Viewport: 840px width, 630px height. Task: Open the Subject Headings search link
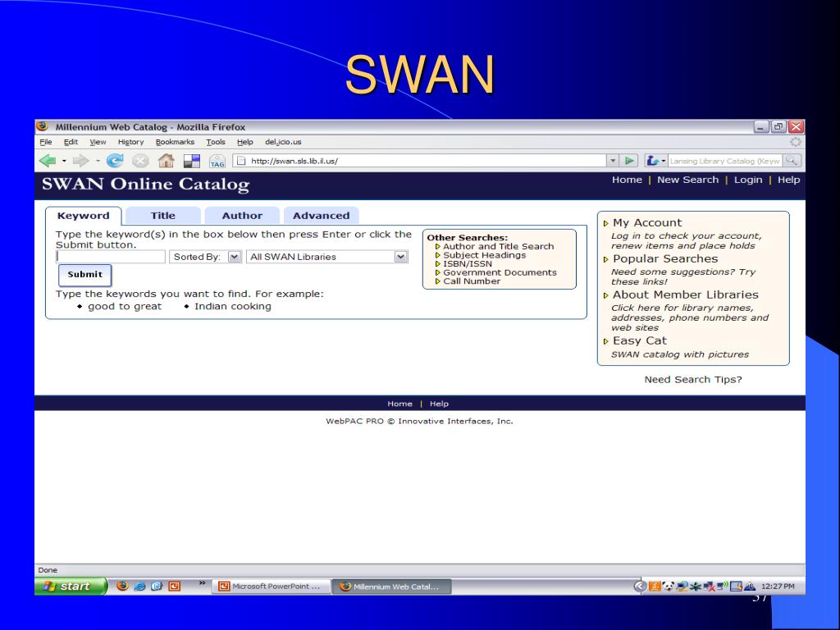point(484,255)
